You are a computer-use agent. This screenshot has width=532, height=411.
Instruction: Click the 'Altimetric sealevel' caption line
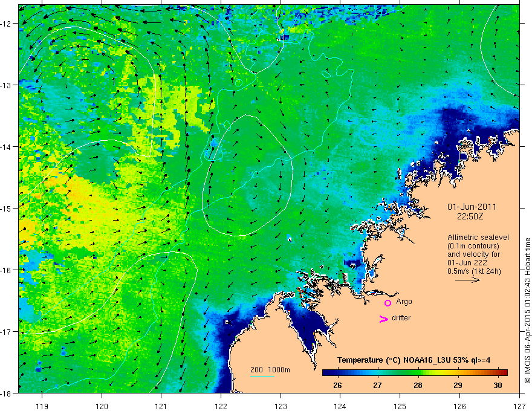478,238
